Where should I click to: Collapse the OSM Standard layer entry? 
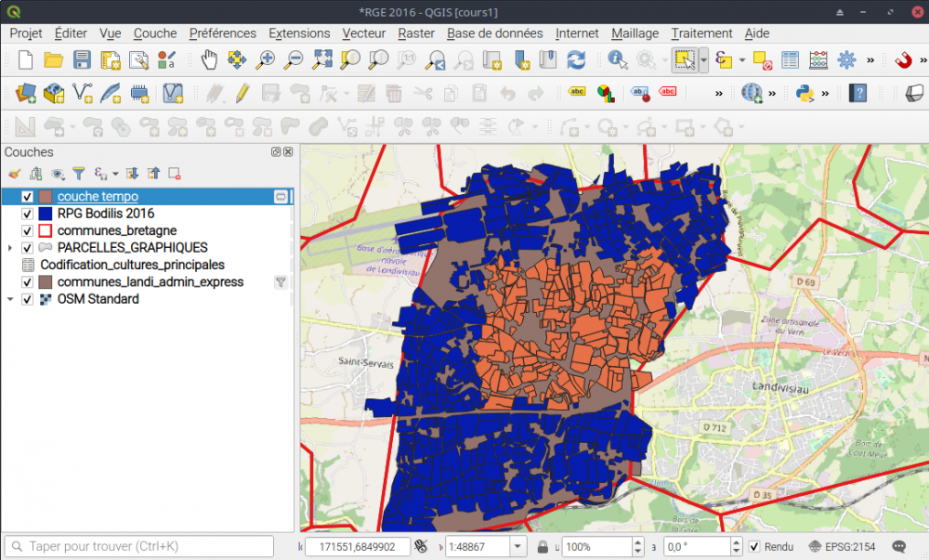tap(10, 299)
